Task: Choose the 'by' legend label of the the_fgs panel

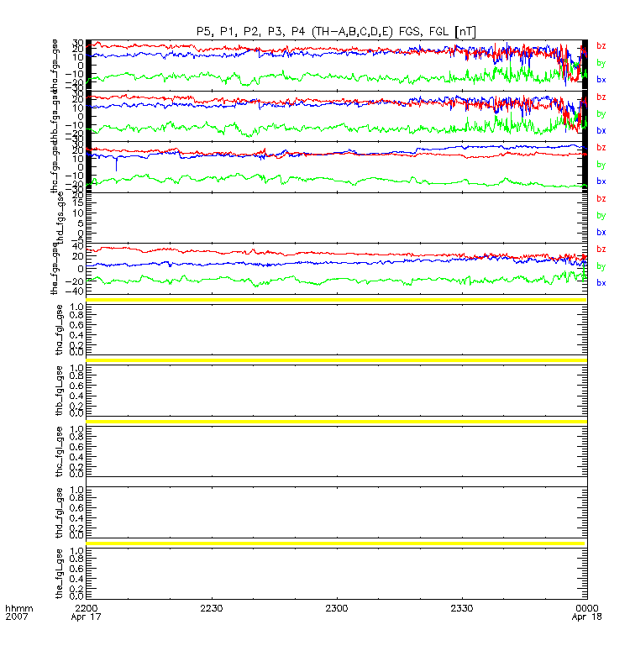Action: pos(601,266)
